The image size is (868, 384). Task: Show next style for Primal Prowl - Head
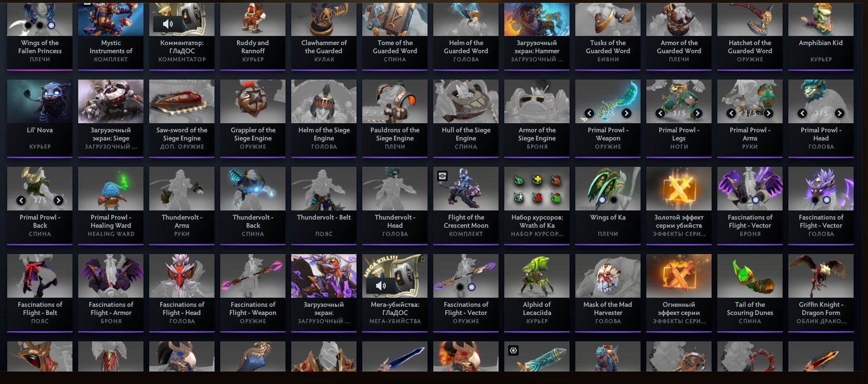click(x=839, y=113)
